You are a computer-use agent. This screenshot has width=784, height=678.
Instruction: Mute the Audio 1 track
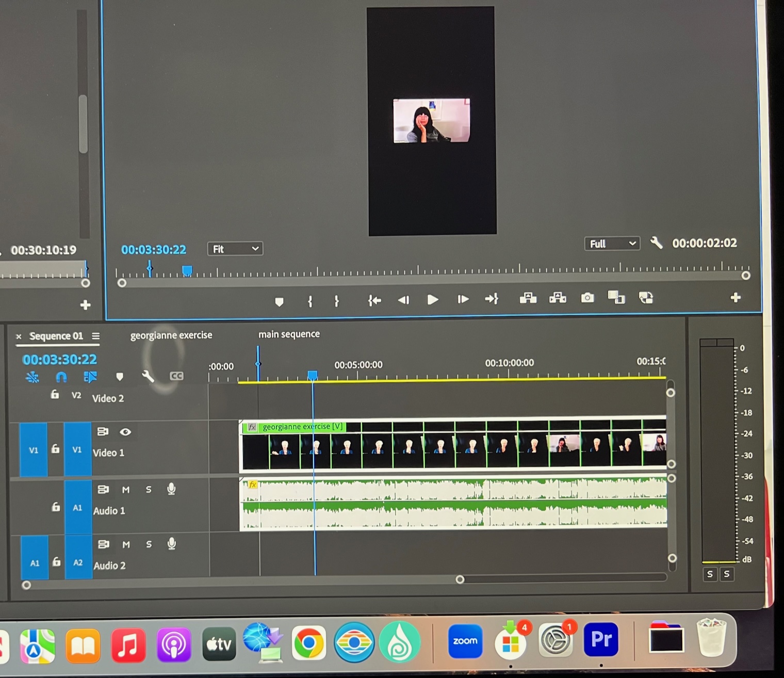pyautogui.click(x=125, y=490)
